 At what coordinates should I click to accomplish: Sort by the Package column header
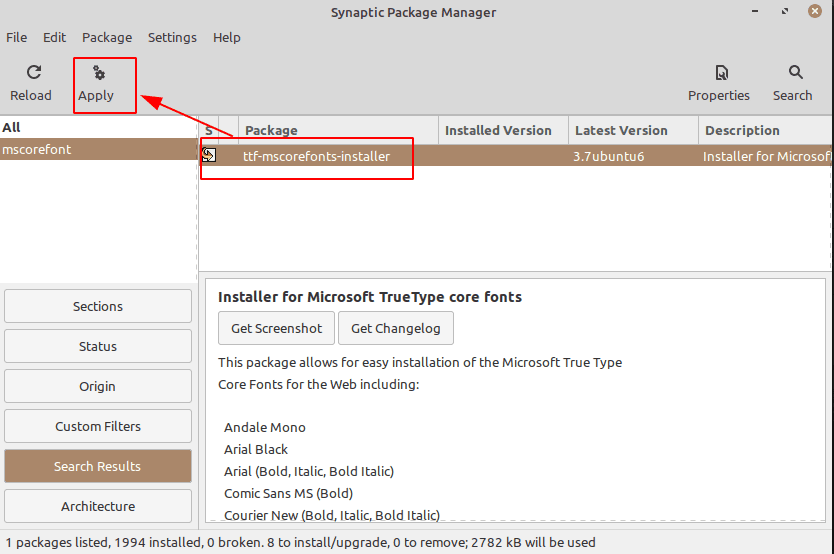click(338, 130)
